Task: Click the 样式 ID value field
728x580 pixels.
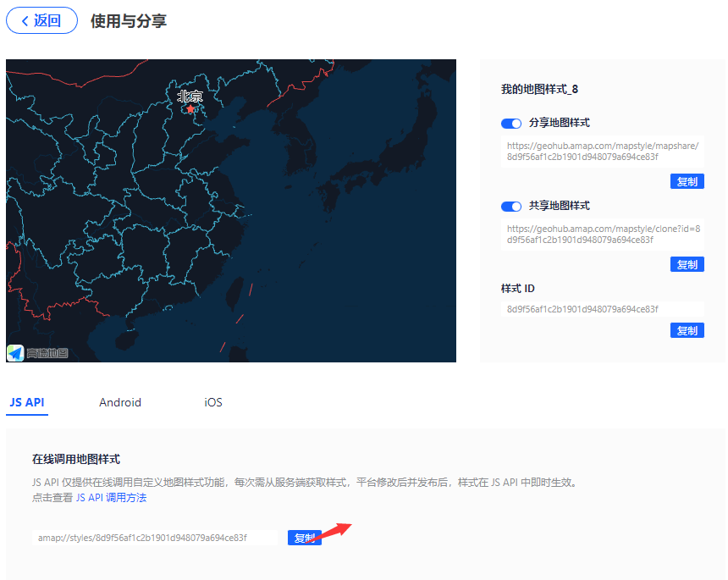Action: click(603, 309)
